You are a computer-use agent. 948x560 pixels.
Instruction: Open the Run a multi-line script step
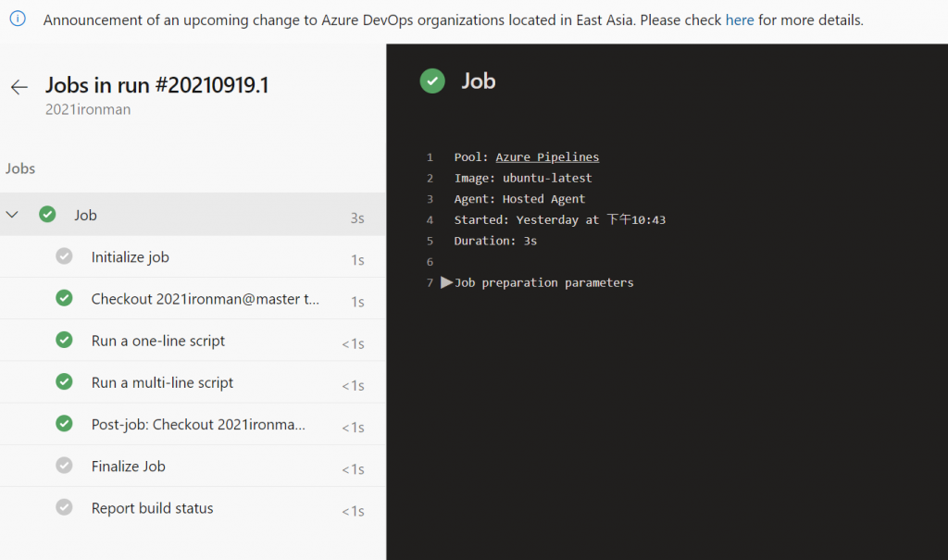tap(162, 382)
